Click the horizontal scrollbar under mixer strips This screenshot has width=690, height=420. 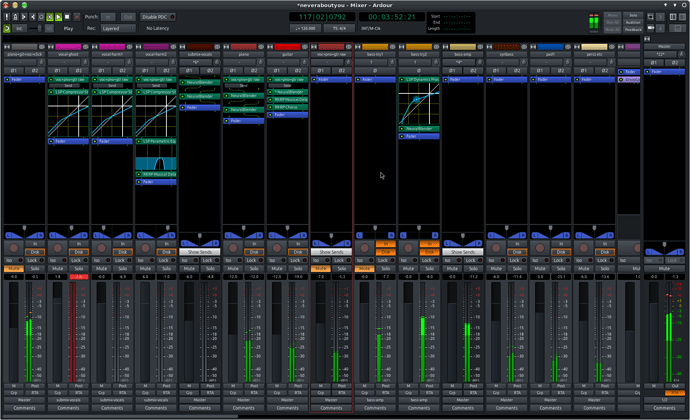(x=121, y=416)
